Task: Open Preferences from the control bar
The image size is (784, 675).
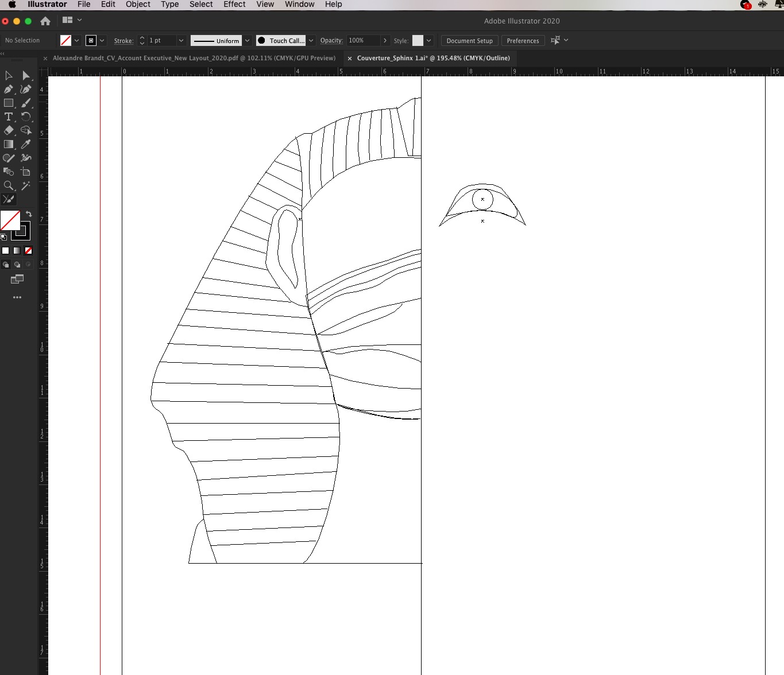Action: (x=522, y=40)
